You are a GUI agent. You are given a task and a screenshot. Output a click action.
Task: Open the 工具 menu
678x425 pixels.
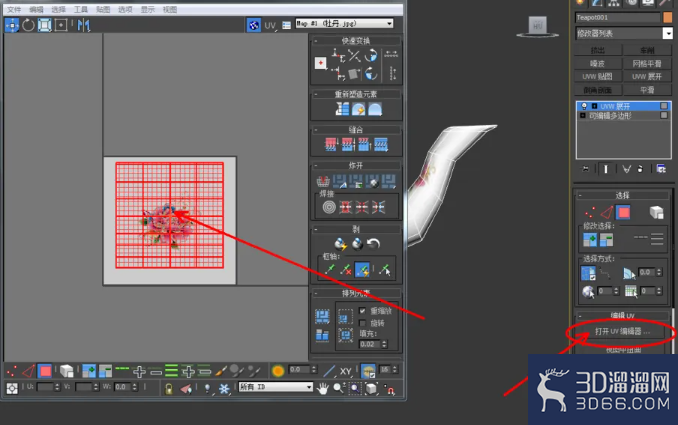pos(80,10)
